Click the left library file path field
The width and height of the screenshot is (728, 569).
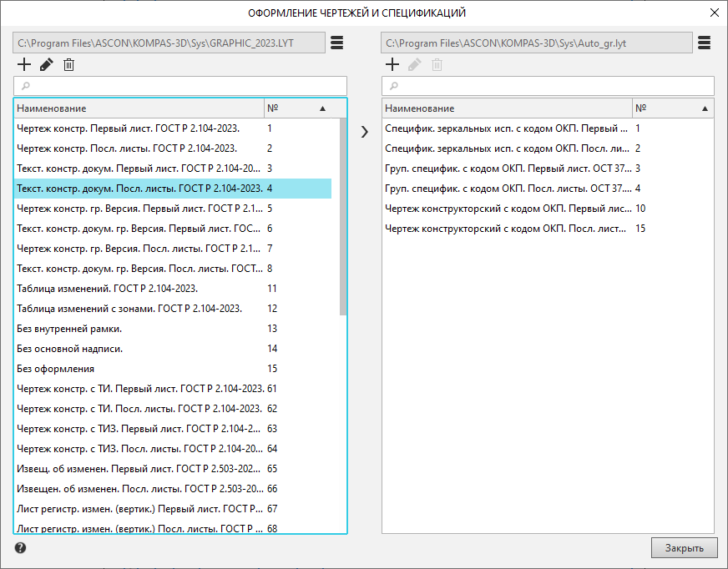pos(169,43)
